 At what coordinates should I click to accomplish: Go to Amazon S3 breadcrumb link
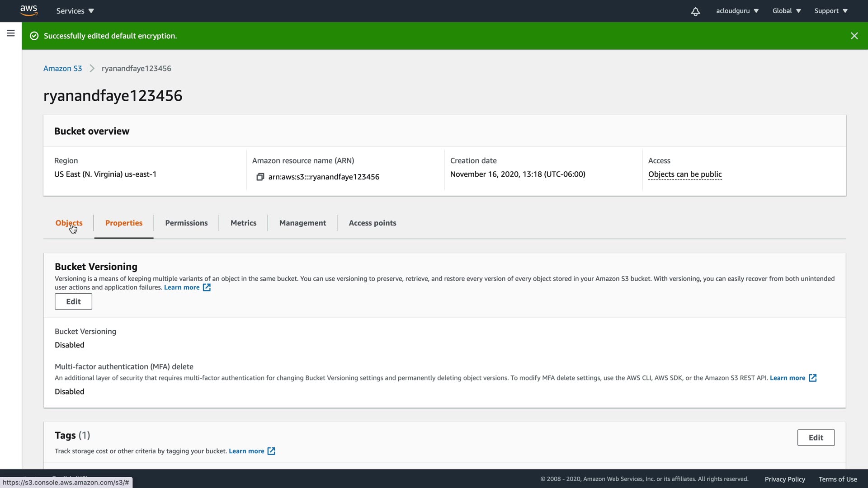62,68
